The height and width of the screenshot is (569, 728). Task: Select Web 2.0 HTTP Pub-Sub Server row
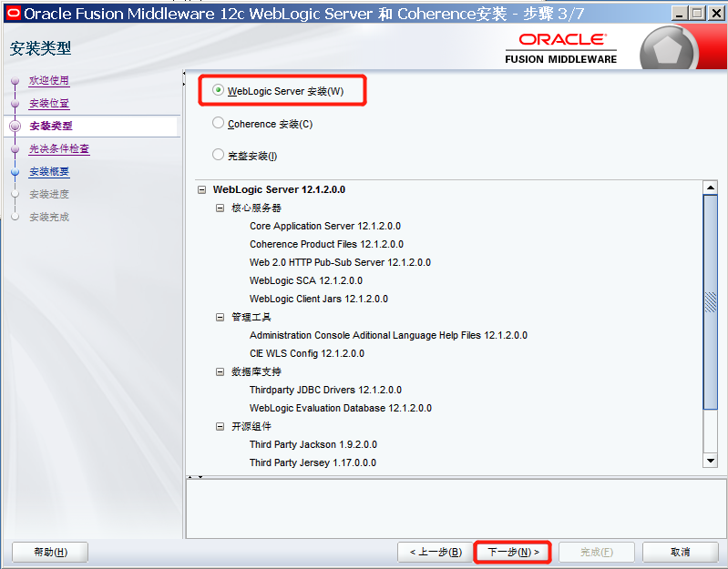(x=340, y=262)
